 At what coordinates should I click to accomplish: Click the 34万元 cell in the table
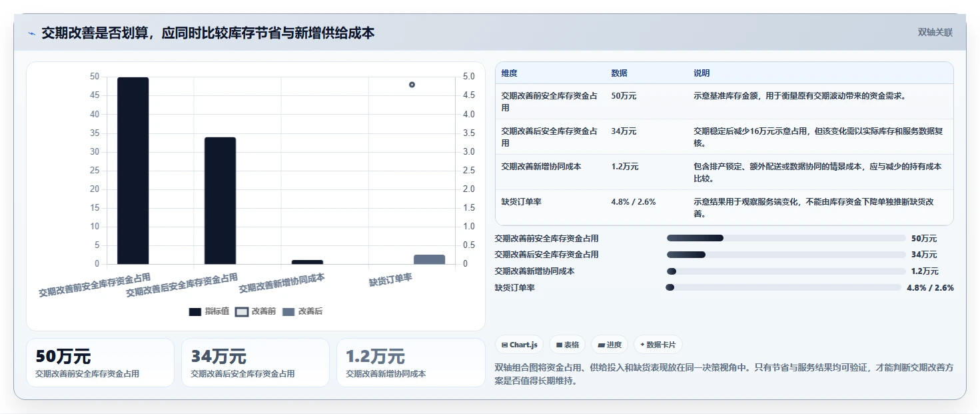(x=624, y=131)
